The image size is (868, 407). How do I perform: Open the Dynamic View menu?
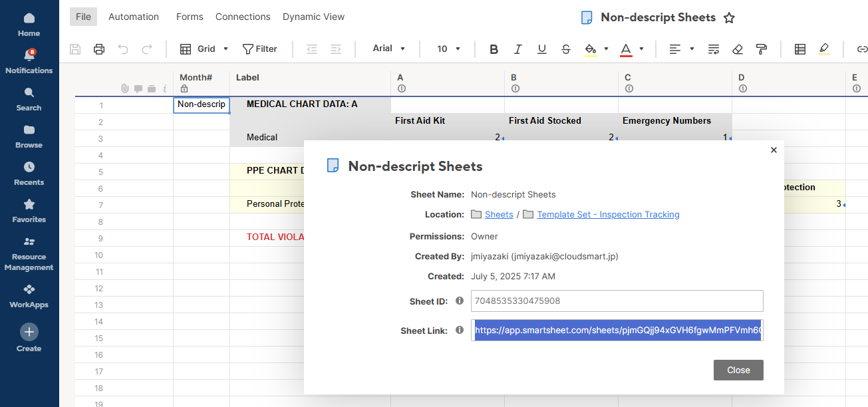point(314,17)
